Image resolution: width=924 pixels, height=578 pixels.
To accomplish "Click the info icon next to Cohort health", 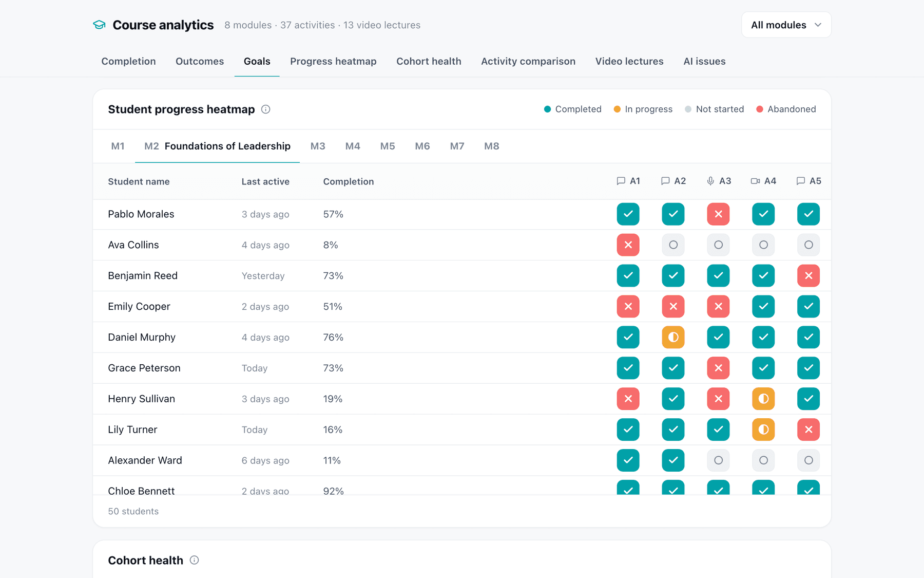I will [x=194, y=560].
